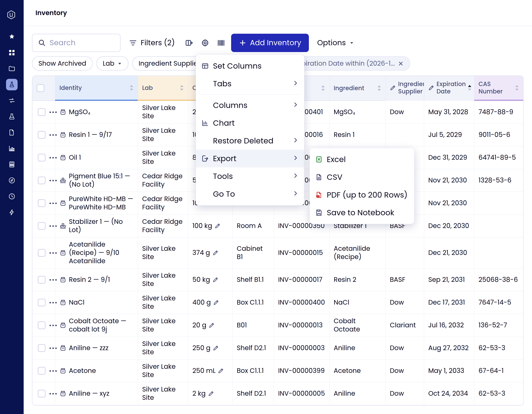Viewport: 532px width, 414px height.
Task: Choose Save to Notebook
Action: click(362, 213)
